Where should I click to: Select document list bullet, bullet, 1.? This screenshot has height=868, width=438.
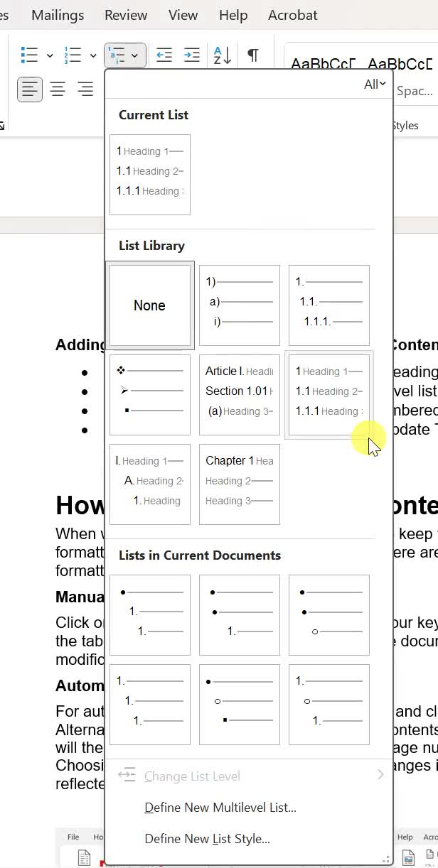coord(240,615)
